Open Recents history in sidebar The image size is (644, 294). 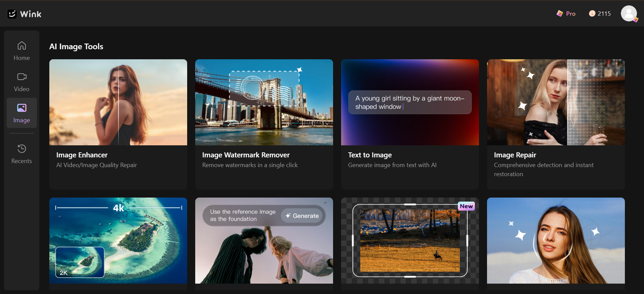(x=22, y=154)
